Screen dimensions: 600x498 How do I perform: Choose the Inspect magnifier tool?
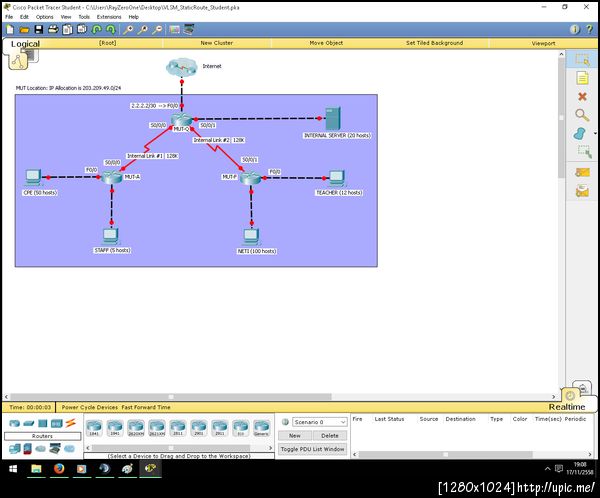[582, 115]
